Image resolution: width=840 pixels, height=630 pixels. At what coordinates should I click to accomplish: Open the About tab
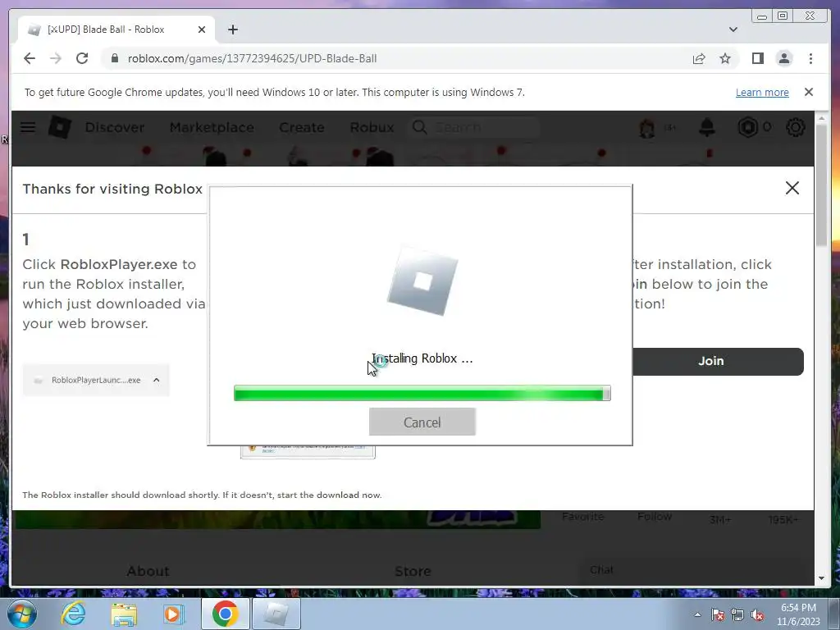click(x=148, y=571)
